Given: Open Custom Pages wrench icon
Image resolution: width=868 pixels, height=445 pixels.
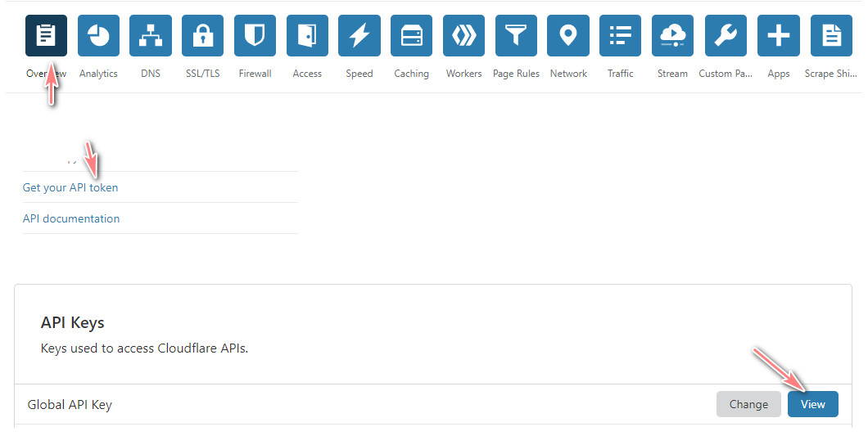Looking at the screenshot, I should coord(725,36).
